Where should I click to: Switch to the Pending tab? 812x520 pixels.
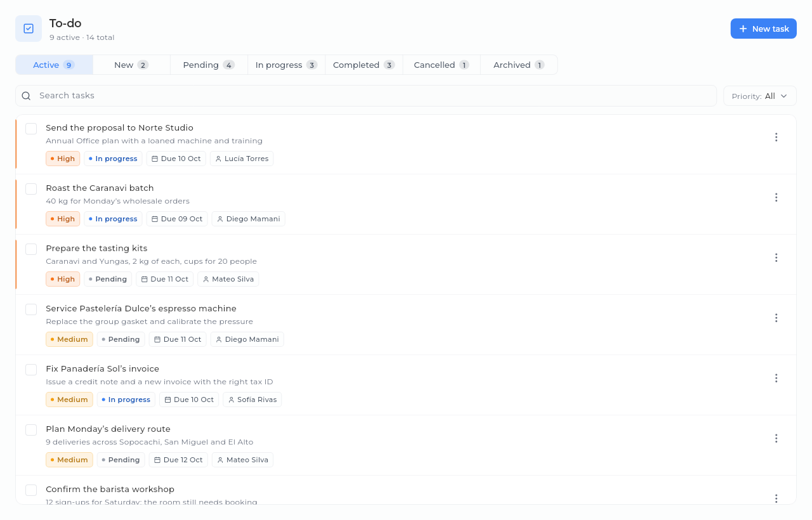pos(209,65)
